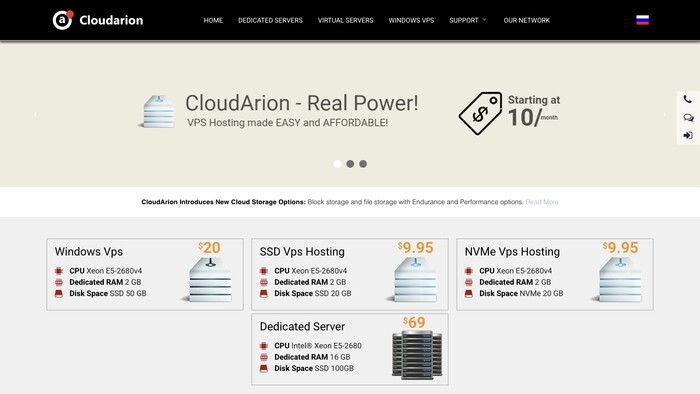Click the Read More link
Screen dimensions: 700x394
click(542, 202)
